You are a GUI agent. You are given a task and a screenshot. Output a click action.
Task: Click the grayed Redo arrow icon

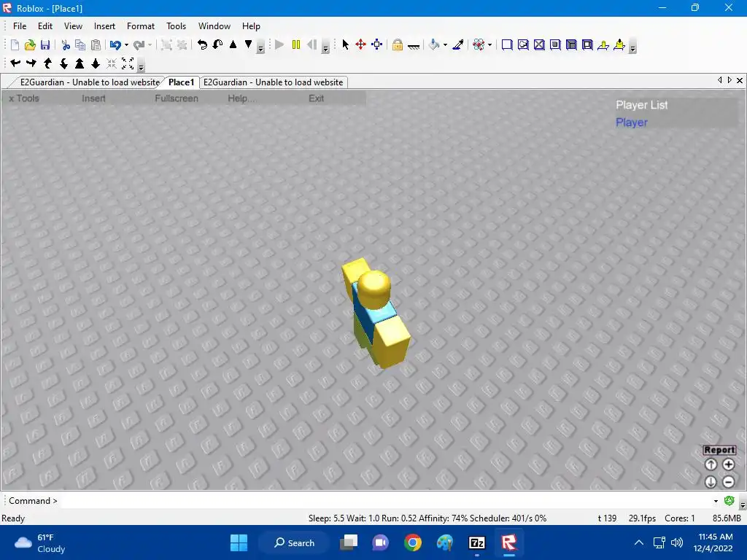[139, 44]
